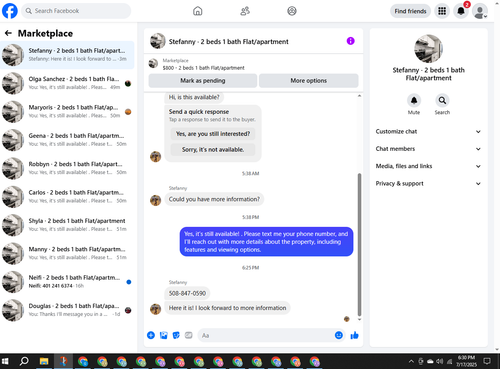This screenshot has width=500, height=369.
Task: Open Geena conversation
Action: click(67, 140)
